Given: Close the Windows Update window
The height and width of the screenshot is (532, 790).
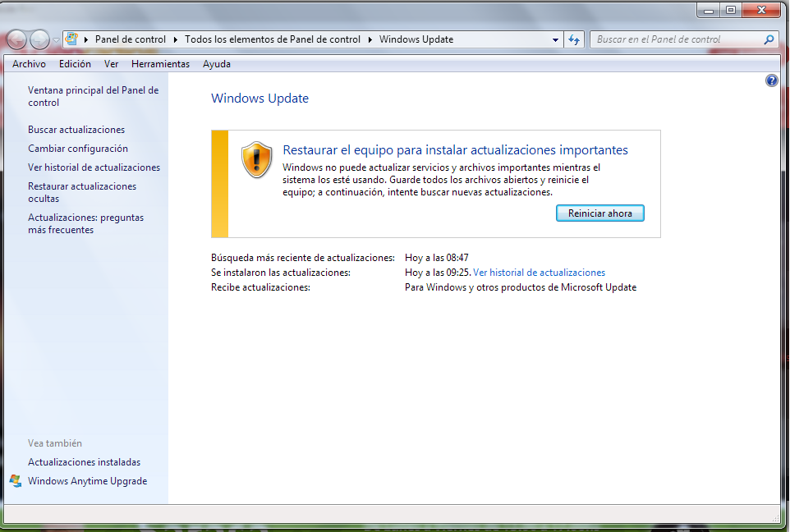Looking at the screenshot, I should pyautogui.click(x=762, y=10).
